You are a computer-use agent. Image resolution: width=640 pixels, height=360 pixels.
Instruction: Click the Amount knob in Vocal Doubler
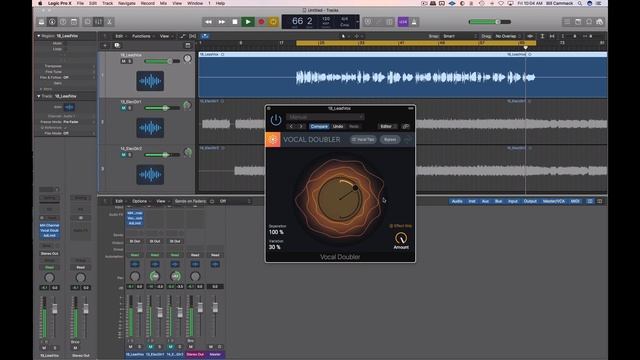click(401, 238)
